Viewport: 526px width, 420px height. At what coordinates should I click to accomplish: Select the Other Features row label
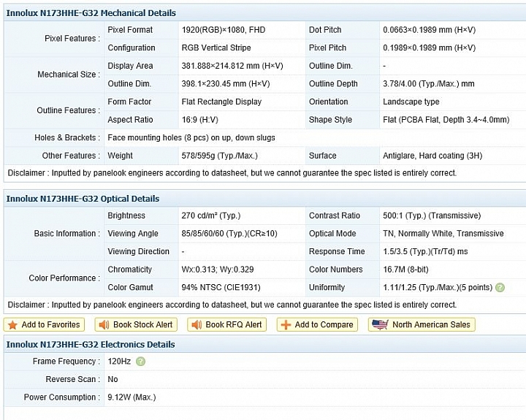coord(71,156)
